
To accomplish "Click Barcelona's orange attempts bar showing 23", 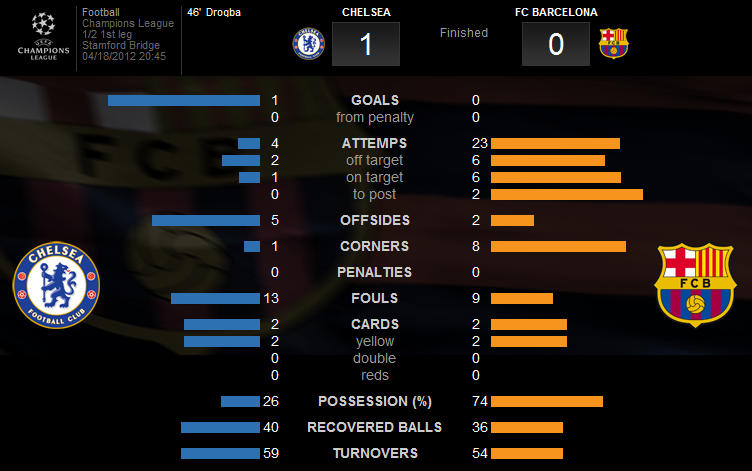I will (555, 143).
